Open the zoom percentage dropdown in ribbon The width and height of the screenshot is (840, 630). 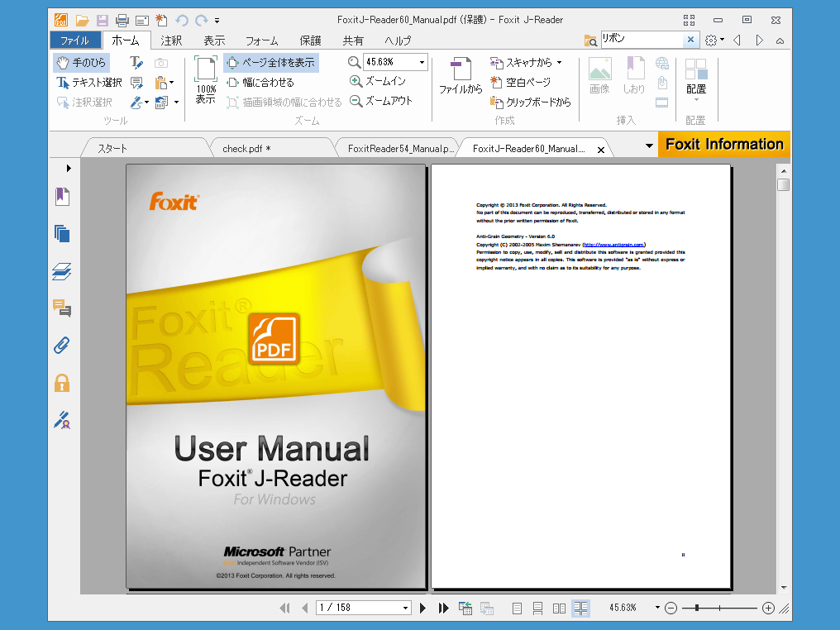pos(422,63)
